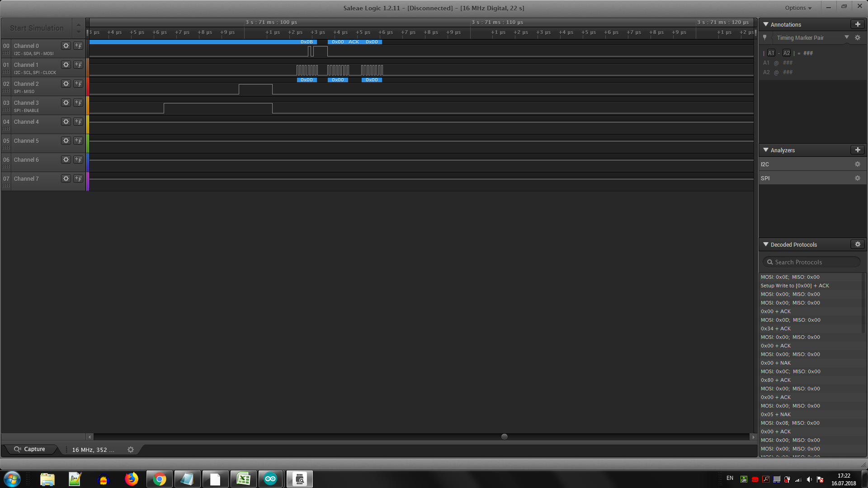
Task: Open Channel 0 settings gear
Action: [66, 46]
